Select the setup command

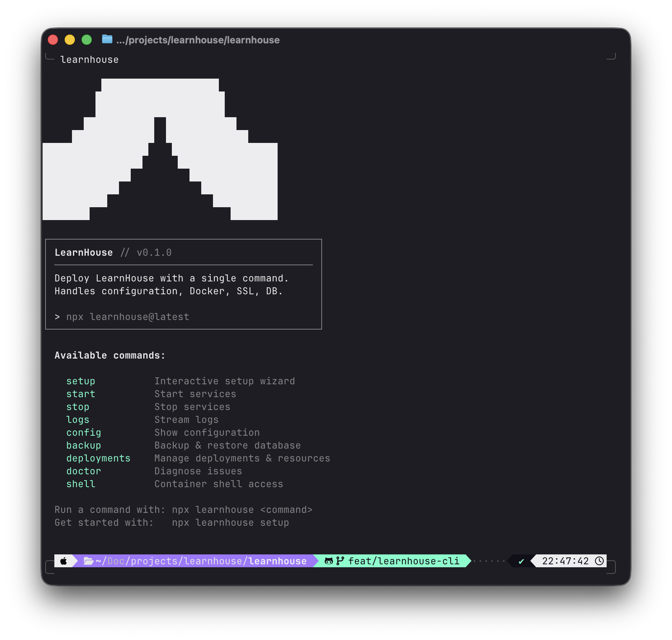tap(81, 381)
